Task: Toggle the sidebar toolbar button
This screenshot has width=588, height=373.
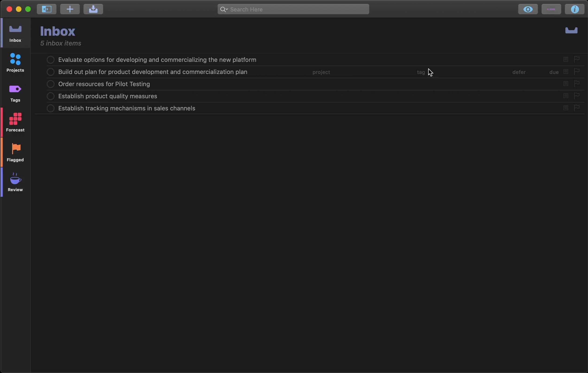Action: 46,9
